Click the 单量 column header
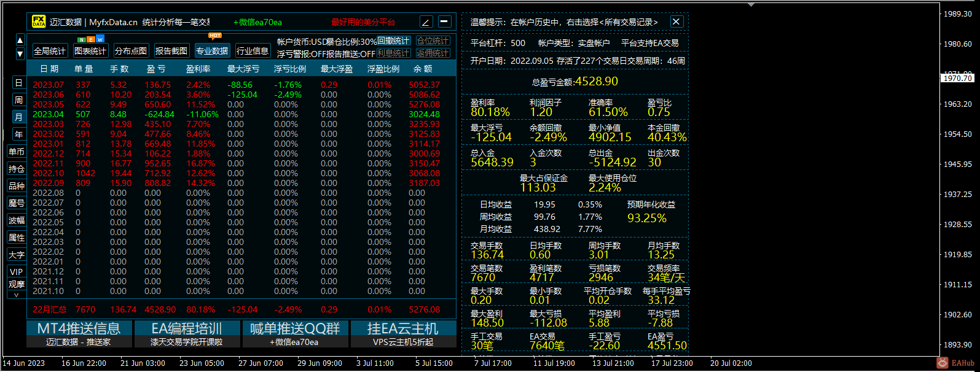 pos(84,69)
